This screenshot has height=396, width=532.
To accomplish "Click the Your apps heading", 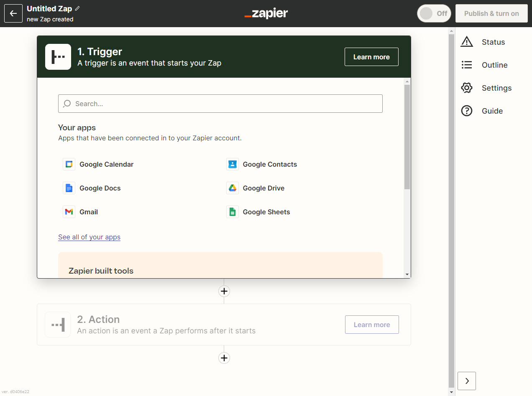I will (77, 127).
